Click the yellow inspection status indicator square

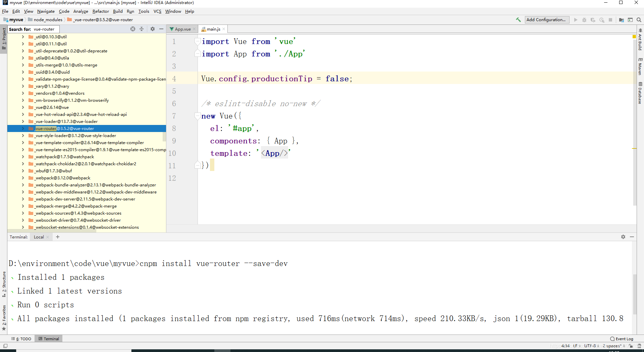(x=634, y=36)
